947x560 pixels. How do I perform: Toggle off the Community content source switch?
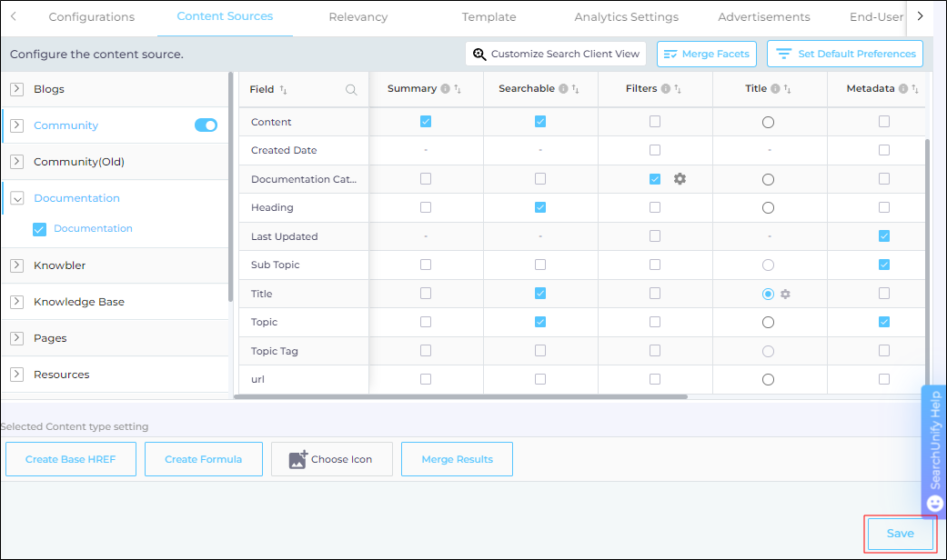point(206,125)
